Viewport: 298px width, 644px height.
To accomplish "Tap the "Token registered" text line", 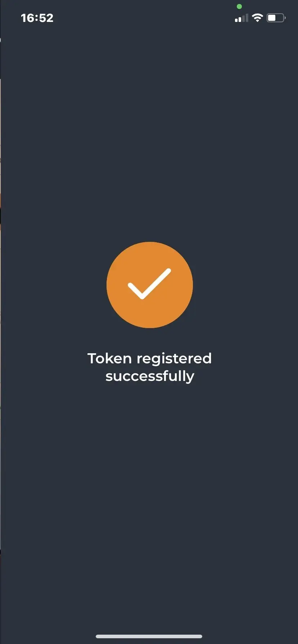I will tap(149, 358).
